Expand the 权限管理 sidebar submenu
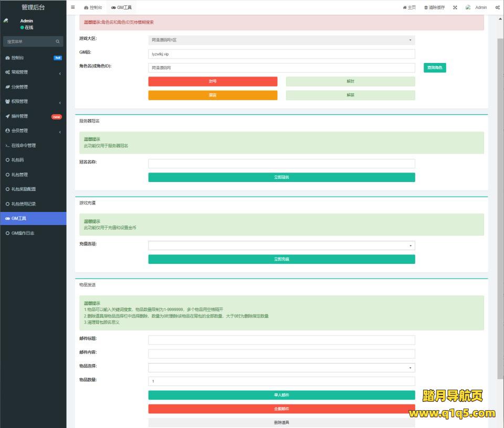The width and height of the screenshot is (504, 428). pyautogui.click(x=33, y=102)
